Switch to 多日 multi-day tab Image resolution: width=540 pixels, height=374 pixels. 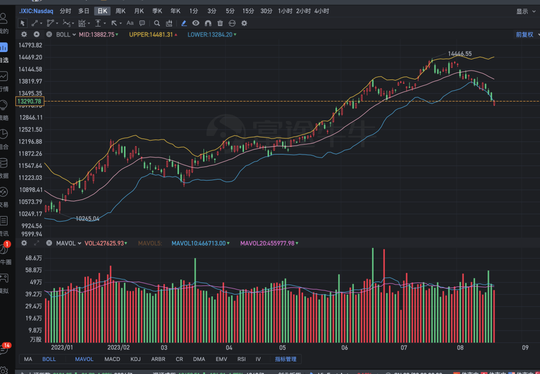click(84, 11)
